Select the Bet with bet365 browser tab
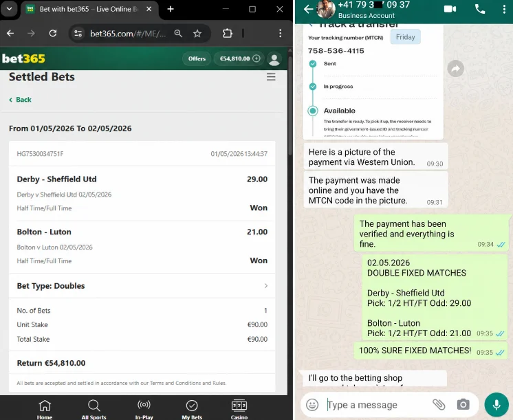This screenshot has height=420, width=513. [x=89, y=9]
